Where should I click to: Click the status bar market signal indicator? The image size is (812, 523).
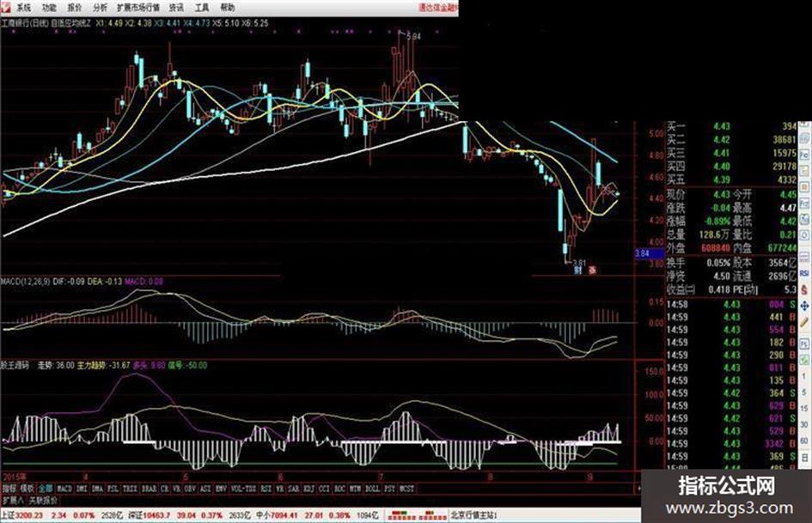417,515
